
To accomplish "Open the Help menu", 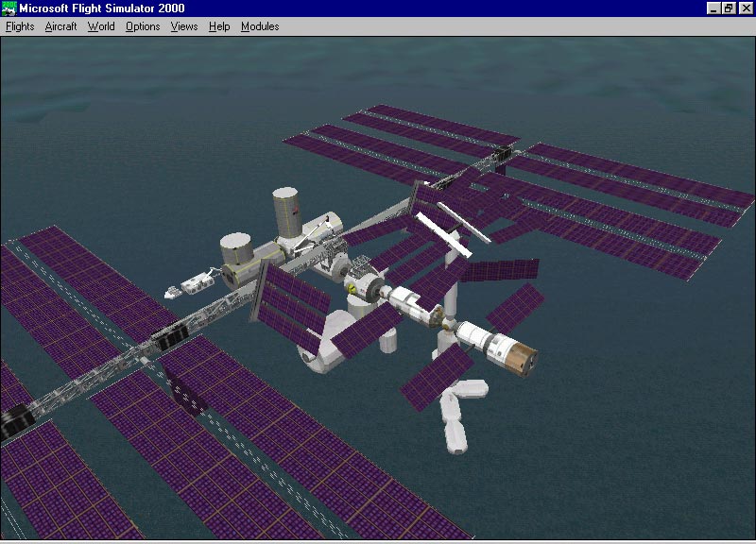I will point(219,26).
